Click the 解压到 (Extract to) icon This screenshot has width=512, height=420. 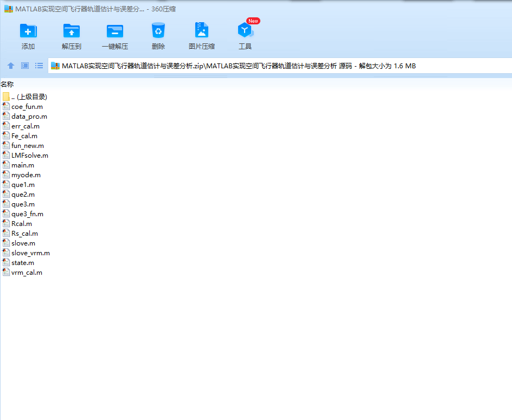tap(72, 31)
